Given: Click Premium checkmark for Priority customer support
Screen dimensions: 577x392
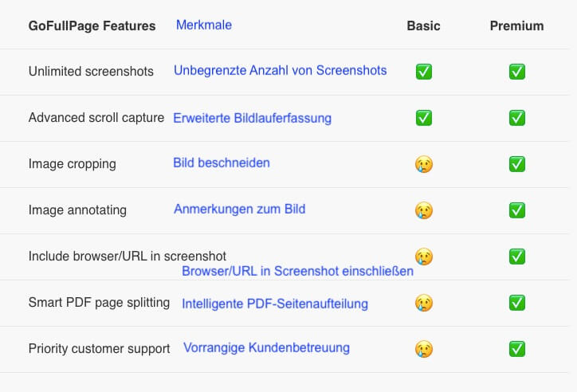Looking at the screenshot, I should coord(517,349).
